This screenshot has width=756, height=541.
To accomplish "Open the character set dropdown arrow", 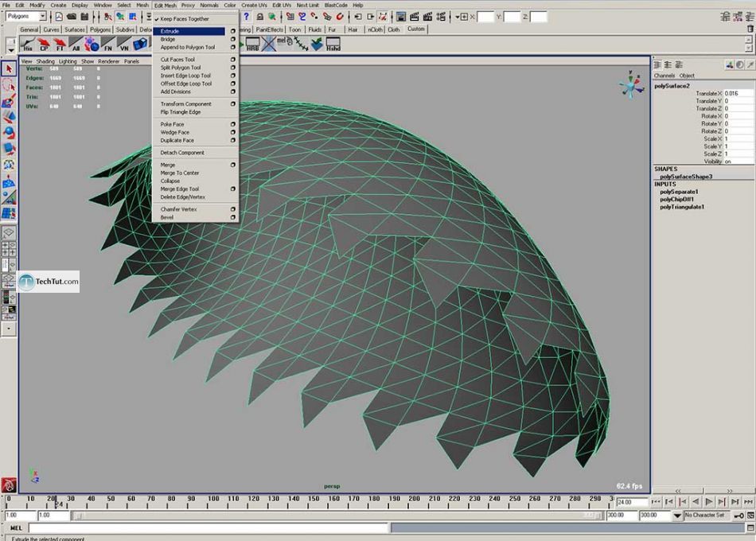I will [677, 516].
